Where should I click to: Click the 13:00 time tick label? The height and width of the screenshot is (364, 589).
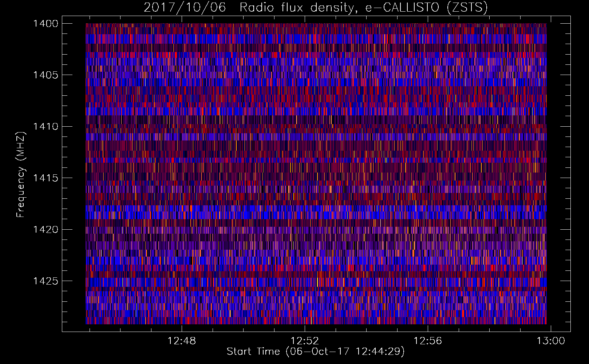[x=551, y=341]
